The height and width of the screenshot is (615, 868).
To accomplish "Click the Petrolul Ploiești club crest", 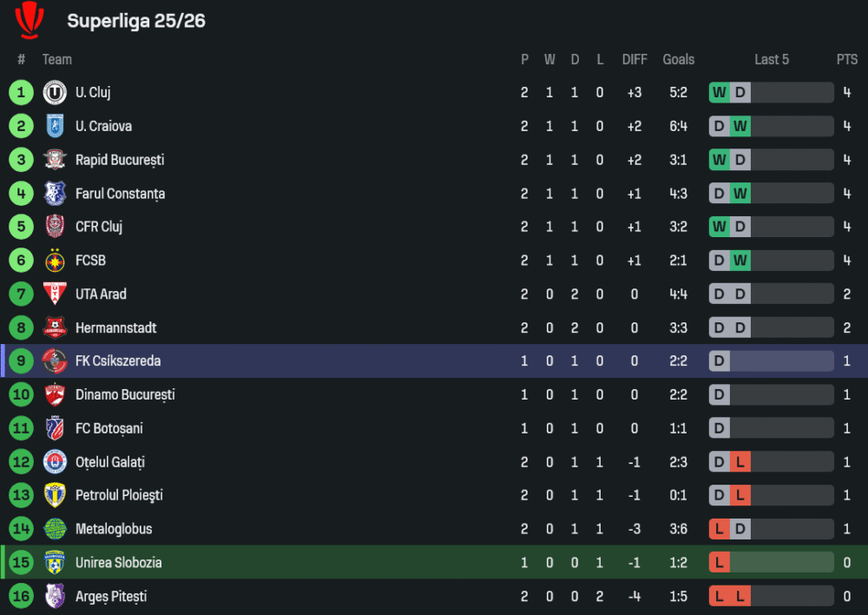I will click(56, 495).
